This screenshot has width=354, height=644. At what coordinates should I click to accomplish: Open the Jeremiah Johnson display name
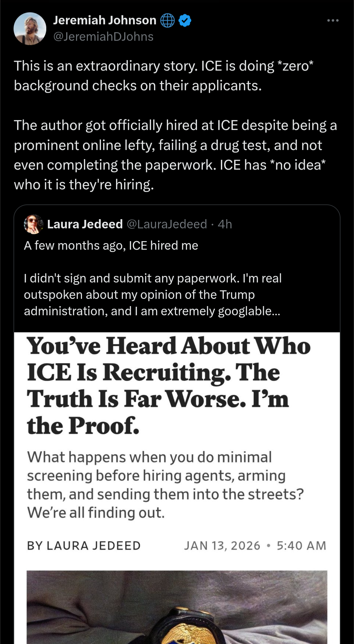[x=105, y=20]
